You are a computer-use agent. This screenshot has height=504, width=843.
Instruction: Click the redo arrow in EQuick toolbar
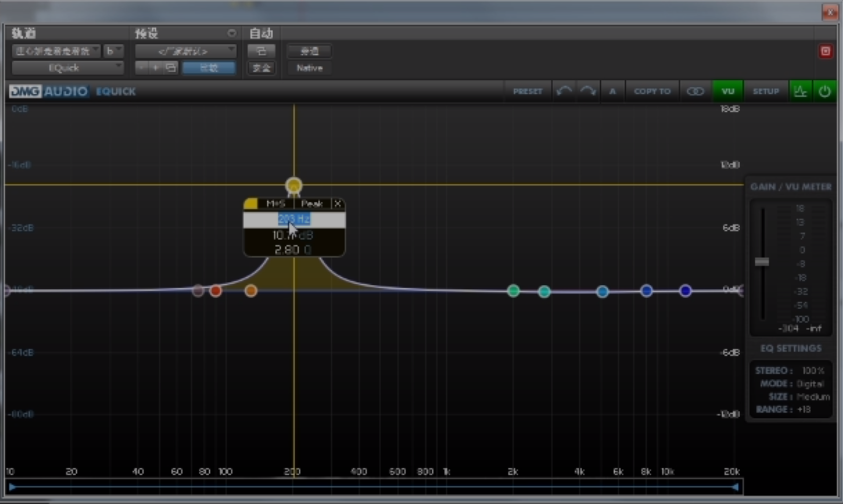588,92
